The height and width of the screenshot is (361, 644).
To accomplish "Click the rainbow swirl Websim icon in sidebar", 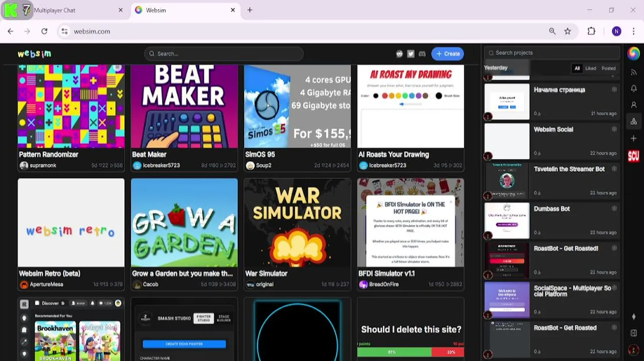I will (x=633, y=53).
